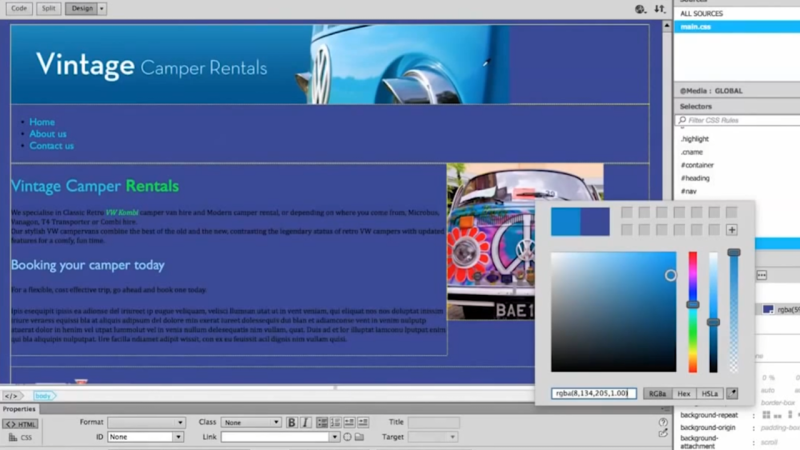Click the 'Booking your camper today' heading
The width and height of the screenshot is (800, 450).
(88, 265)
